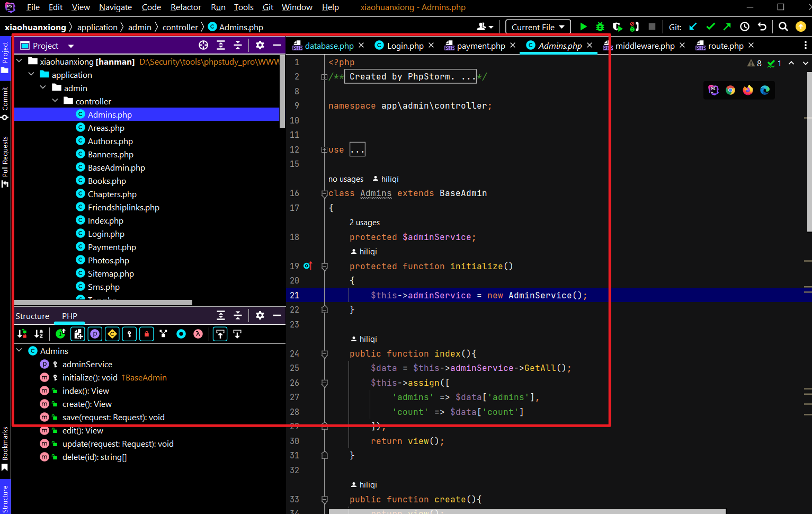This screenshot has width=812, height=514.
Task: Click the Git rollback icon
Action: 762,27
